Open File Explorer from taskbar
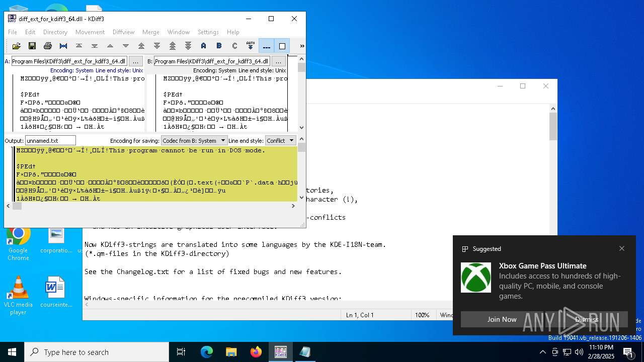This screenshot has width=644, height=362. click(x=231, y=352)
